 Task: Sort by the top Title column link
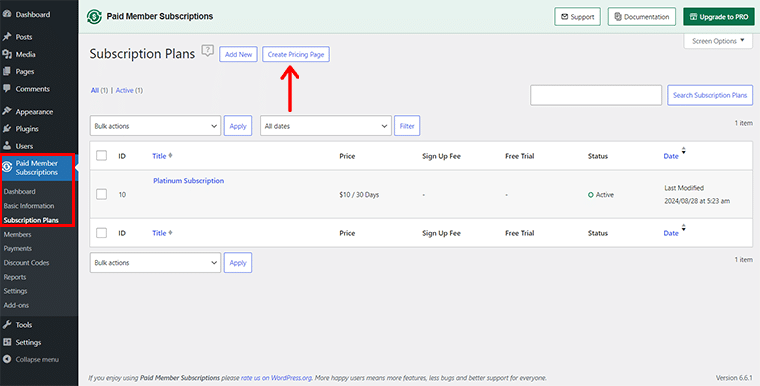tap(159, 156)
